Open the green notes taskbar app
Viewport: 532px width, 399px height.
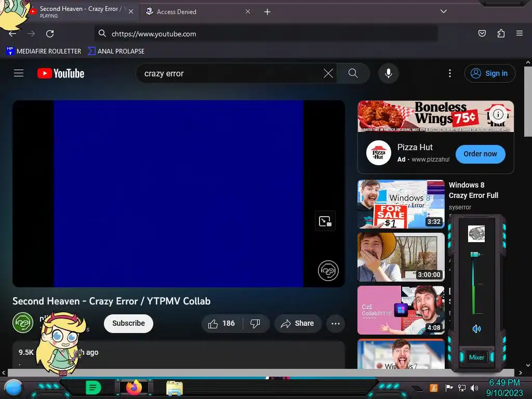tap(93, 388)
